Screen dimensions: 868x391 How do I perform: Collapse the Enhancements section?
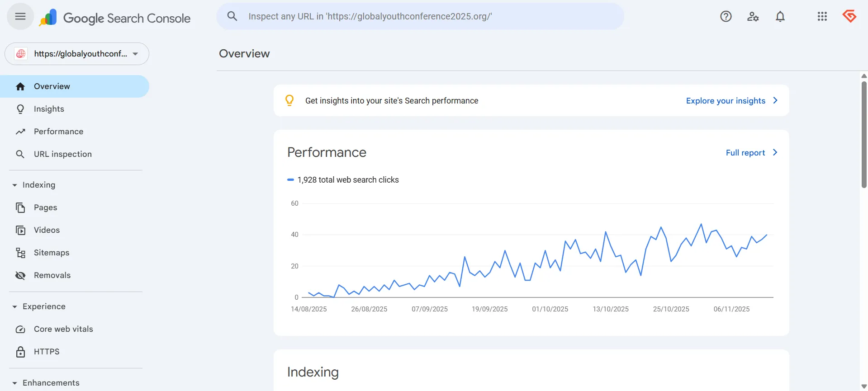pos(15,383)
